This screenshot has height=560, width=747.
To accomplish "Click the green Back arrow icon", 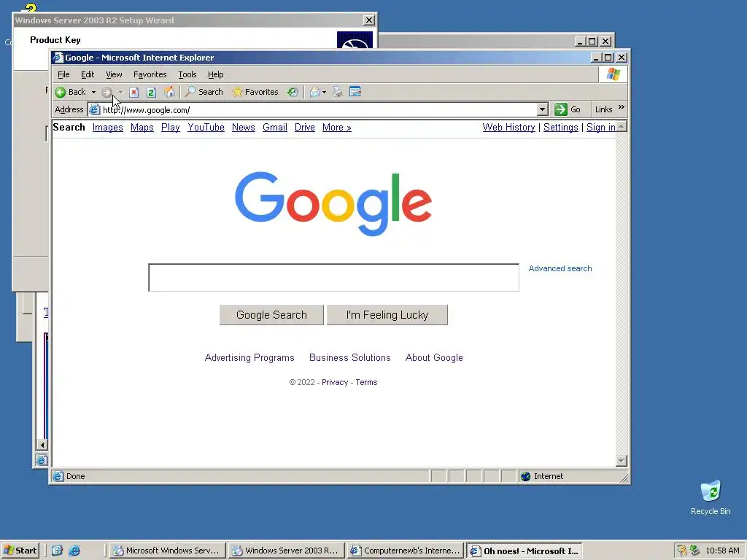I will click(x=61, y=92).
